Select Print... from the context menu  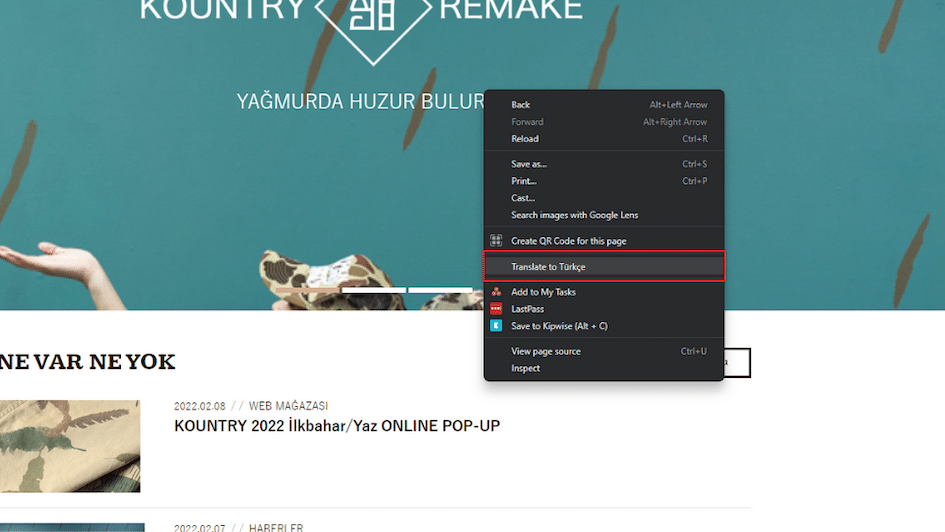point(604,181)
